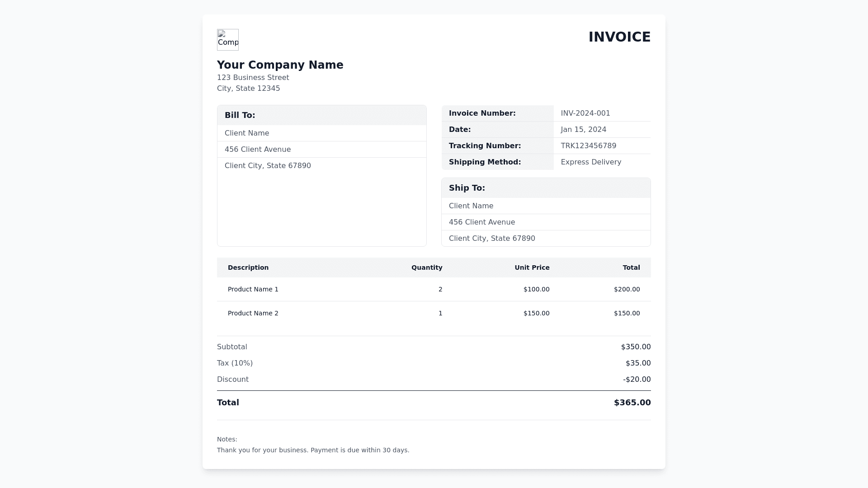
Task: Click the Discount value -$20.00
Action: point(637,380)
